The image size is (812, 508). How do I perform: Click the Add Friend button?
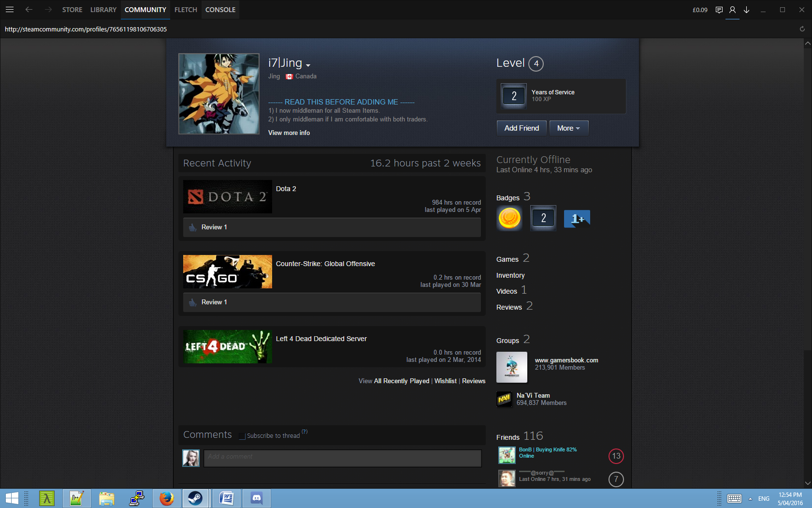[x=522, y=128]
